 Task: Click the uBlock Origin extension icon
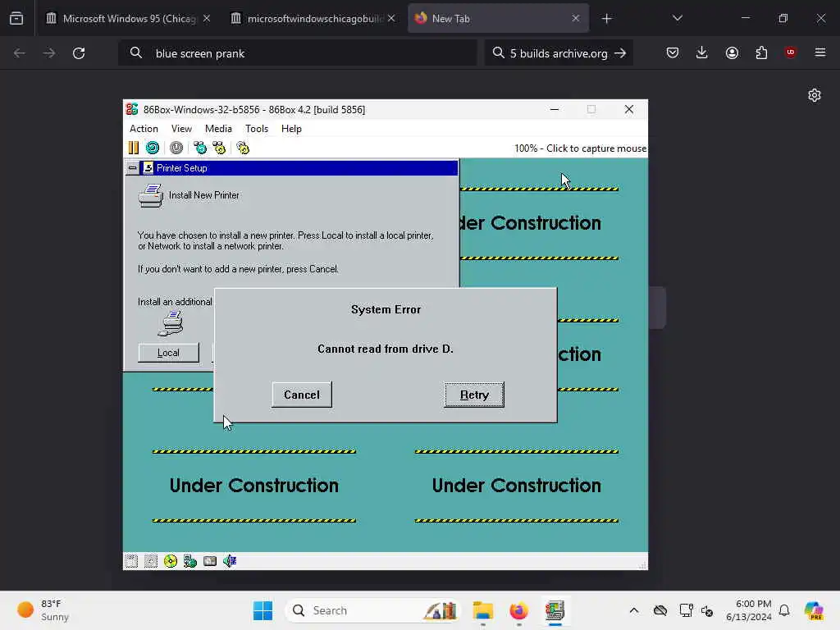click(790, 52)
